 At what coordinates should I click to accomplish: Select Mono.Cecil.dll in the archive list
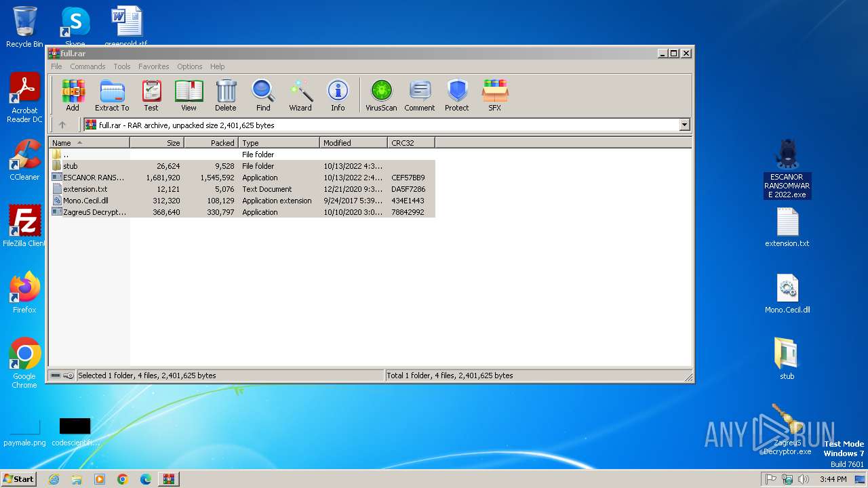242,201
